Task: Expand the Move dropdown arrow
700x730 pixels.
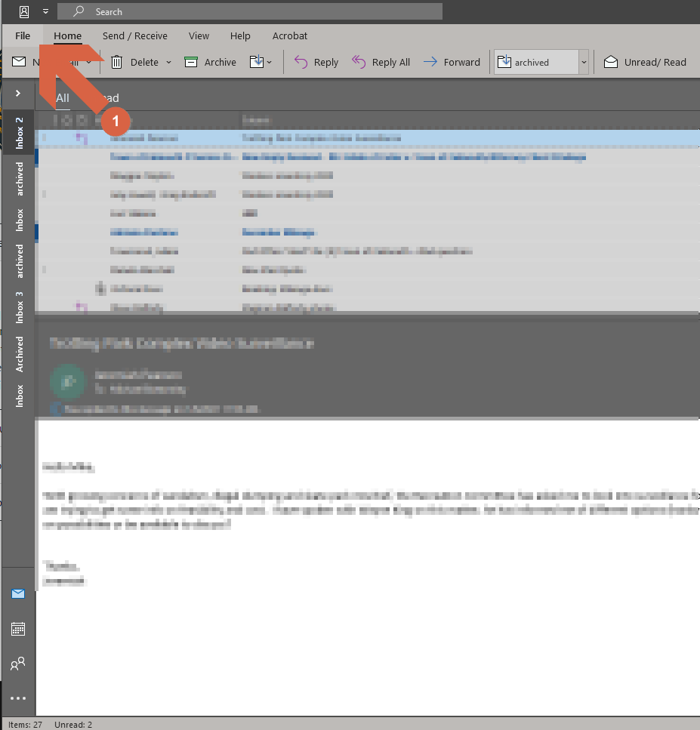Action: 269,63
